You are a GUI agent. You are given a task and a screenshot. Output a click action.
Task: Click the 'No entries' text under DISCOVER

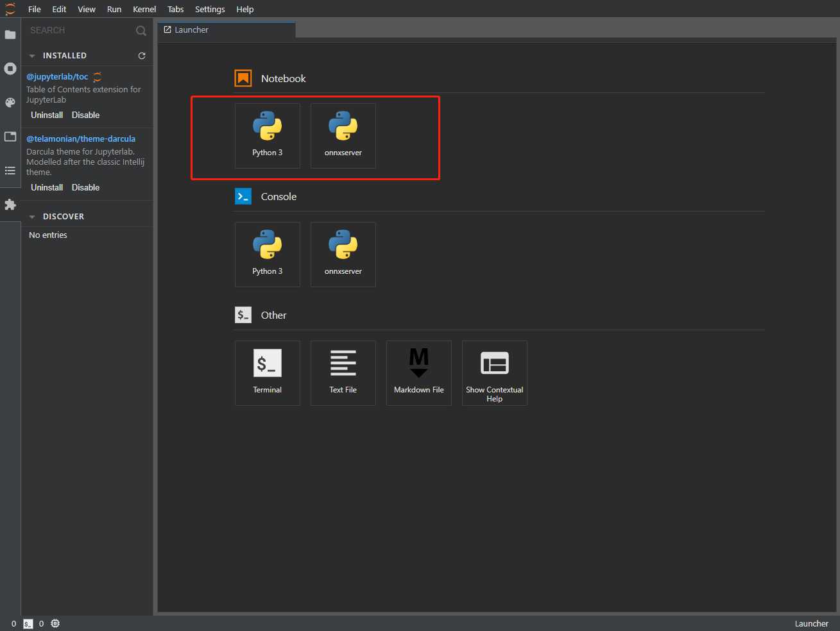click(48, 235)
